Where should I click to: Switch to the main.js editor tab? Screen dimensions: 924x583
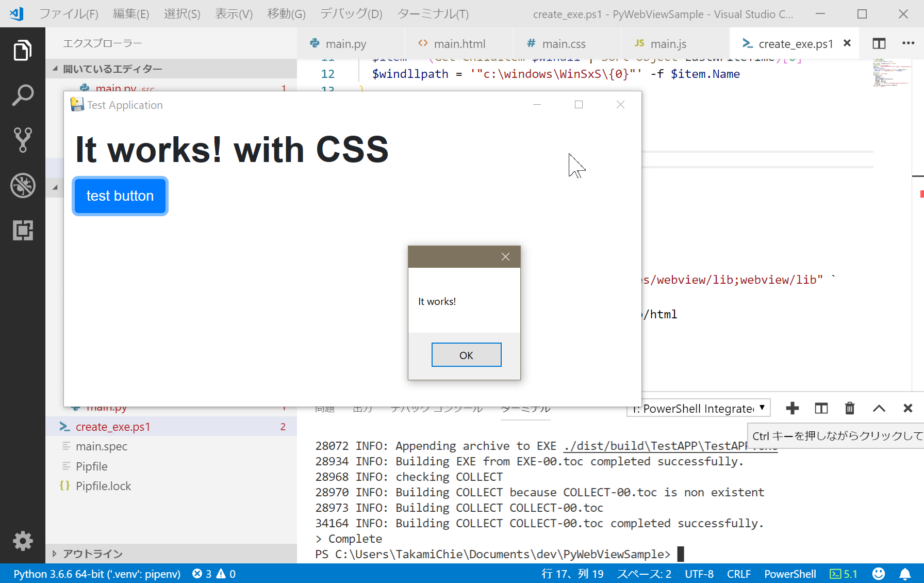[675, 43]
